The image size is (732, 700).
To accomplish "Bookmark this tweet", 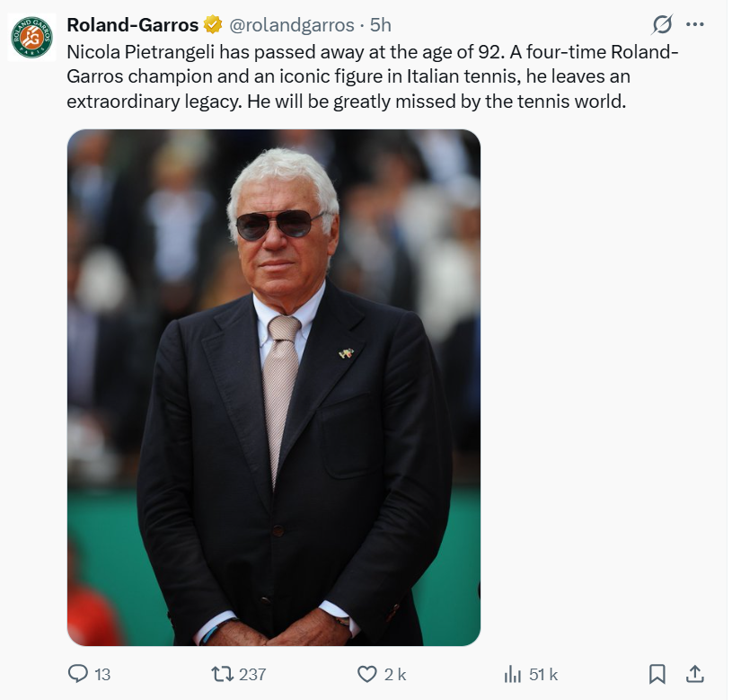I will (x=657, y=673).
